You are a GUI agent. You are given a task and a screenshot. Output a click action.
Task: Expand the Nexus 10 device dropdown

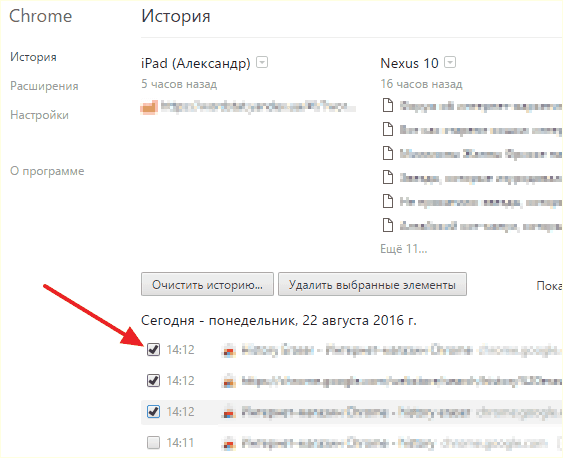click(450, 62)
